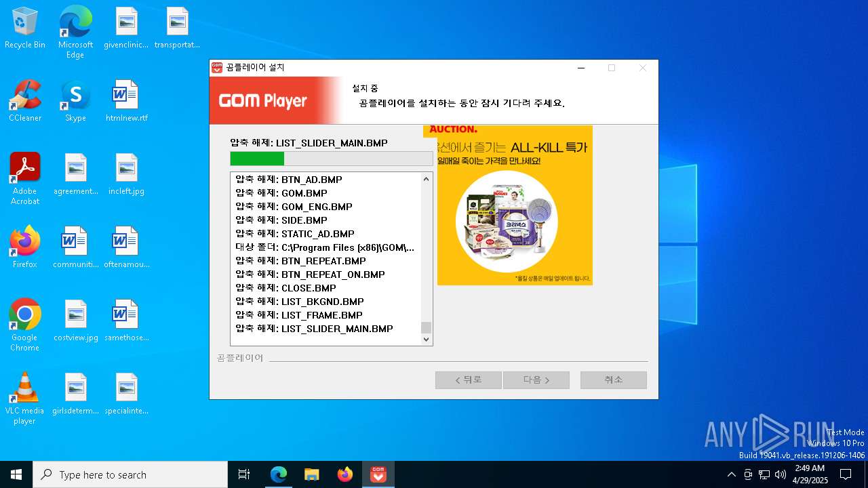
Task: Select the agreement image file icon
Action: point(75,175)
